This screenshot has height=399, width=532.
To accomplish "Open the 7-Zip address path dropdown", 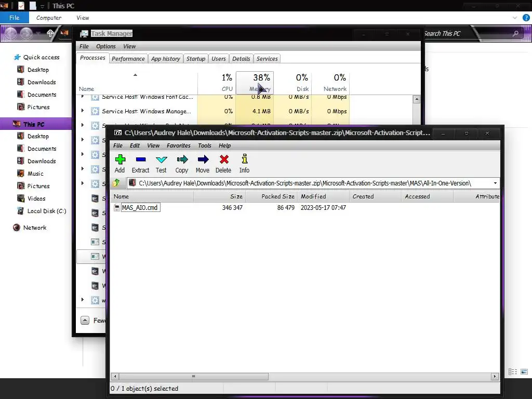I will [x=495, y=183].
